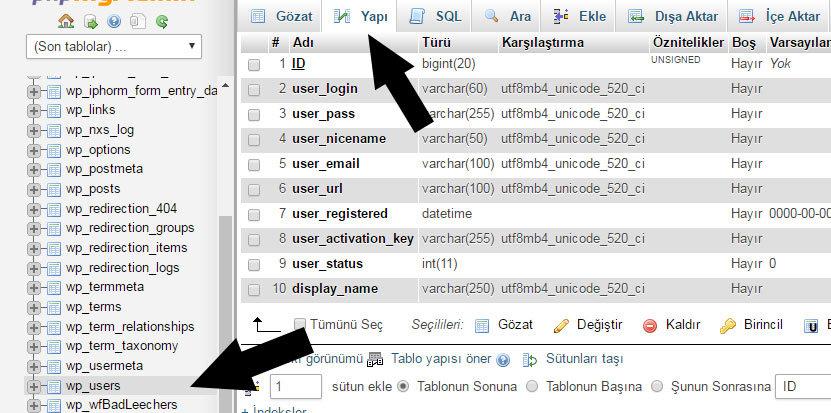Open wp_wfBadLeechers table link

tap(122, 405)
